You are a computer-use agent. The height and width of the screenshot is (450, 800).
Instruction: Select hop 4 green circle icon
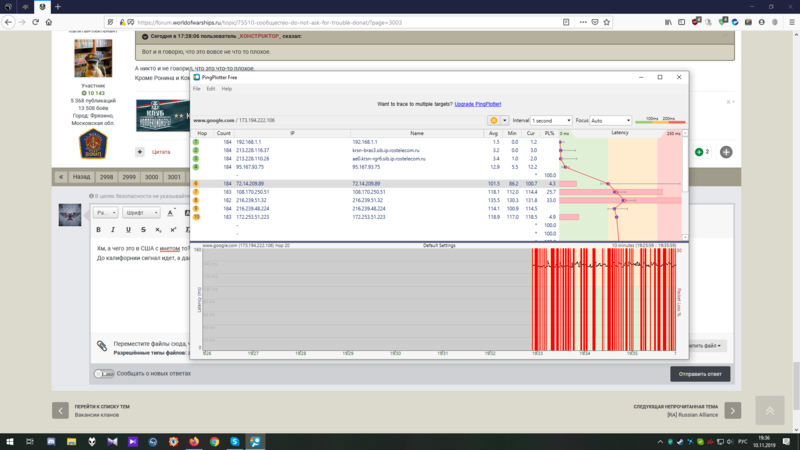[x=196, y=167]
